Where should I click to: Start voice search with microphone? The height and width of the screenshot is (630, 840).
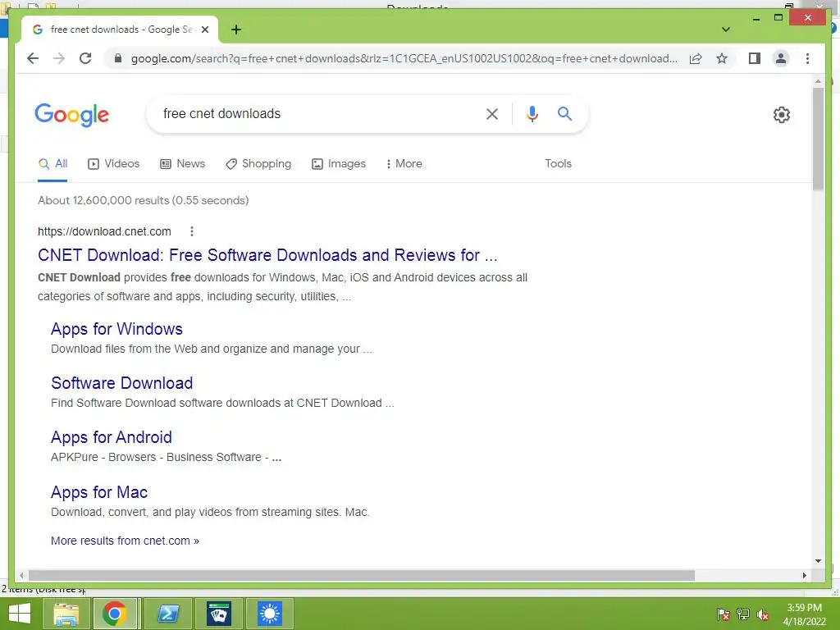tap(532, 113)
